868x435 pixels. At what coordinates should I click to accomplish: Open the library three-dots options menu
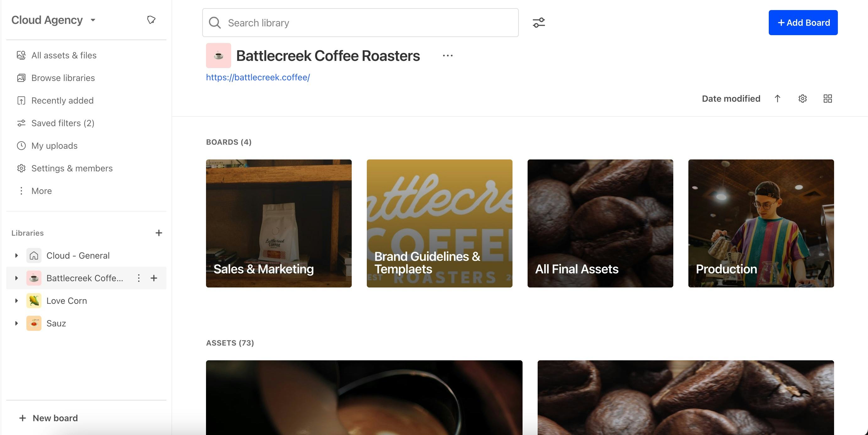pos(448,56)
